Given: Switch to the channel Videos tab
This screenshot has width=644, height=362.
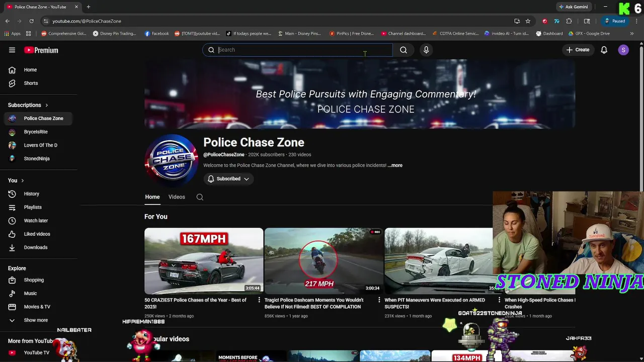Looking at the screenshot, I should [x=177, y=197].
